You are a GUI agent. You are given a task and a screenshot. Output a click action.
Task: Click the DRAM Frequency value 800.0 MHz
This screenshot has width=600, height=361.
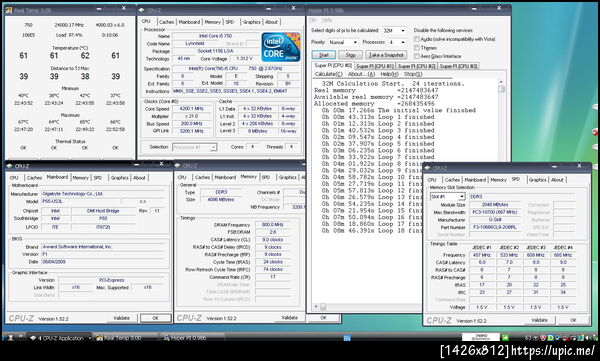272,225
